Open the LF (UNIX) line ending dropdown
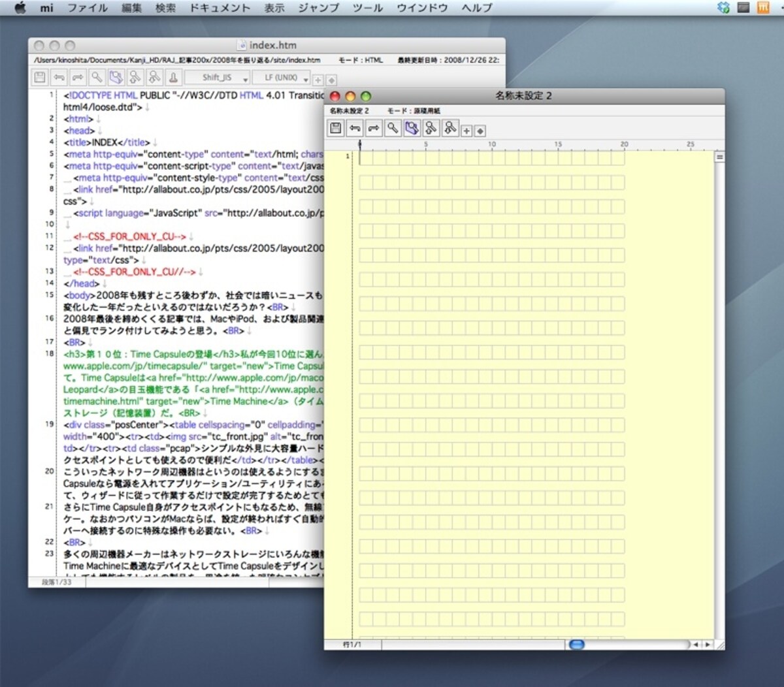The width and height of the screenshot is (784, 687). 283,78
